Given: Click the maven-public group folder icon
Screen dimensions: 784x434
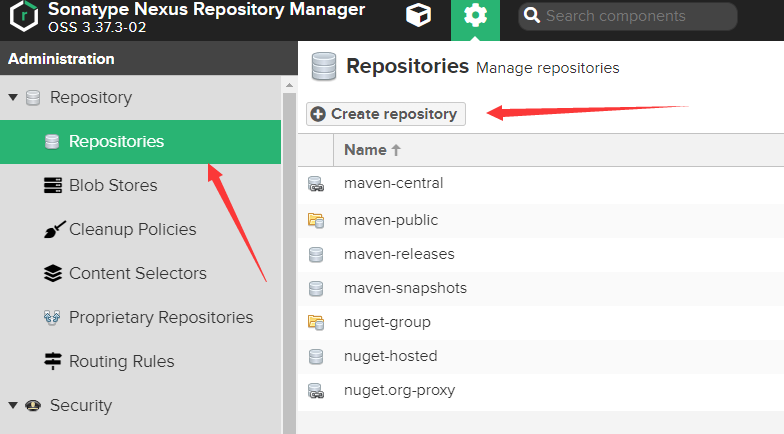Looking at the screenshot, I should pyautogui.click(x=316, y=220).
